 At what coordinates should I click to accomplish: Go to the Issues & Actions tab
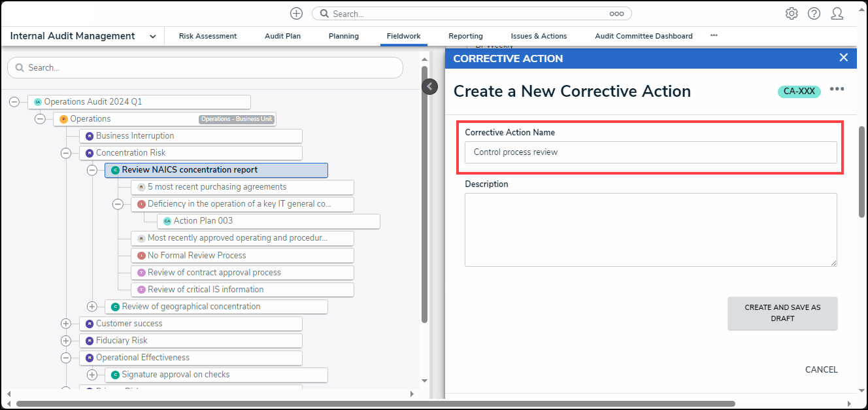[539, 37]
